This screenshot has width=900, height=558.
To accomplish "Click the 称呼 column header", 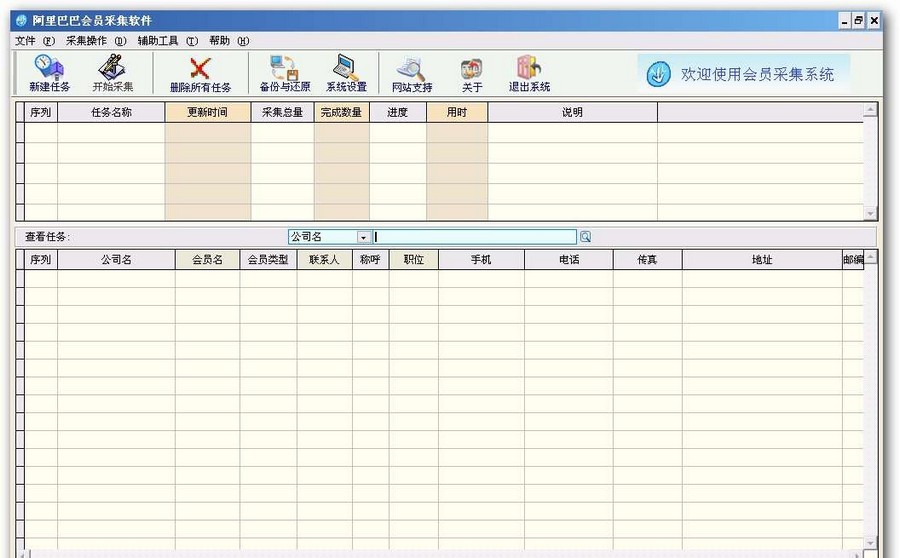I will click(370, 259).
